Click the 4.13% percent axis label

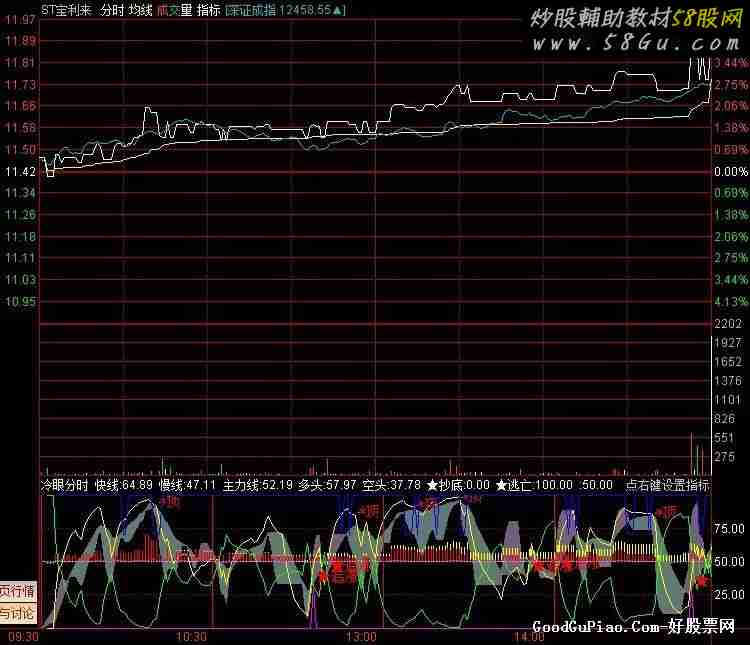click(731, 301)
